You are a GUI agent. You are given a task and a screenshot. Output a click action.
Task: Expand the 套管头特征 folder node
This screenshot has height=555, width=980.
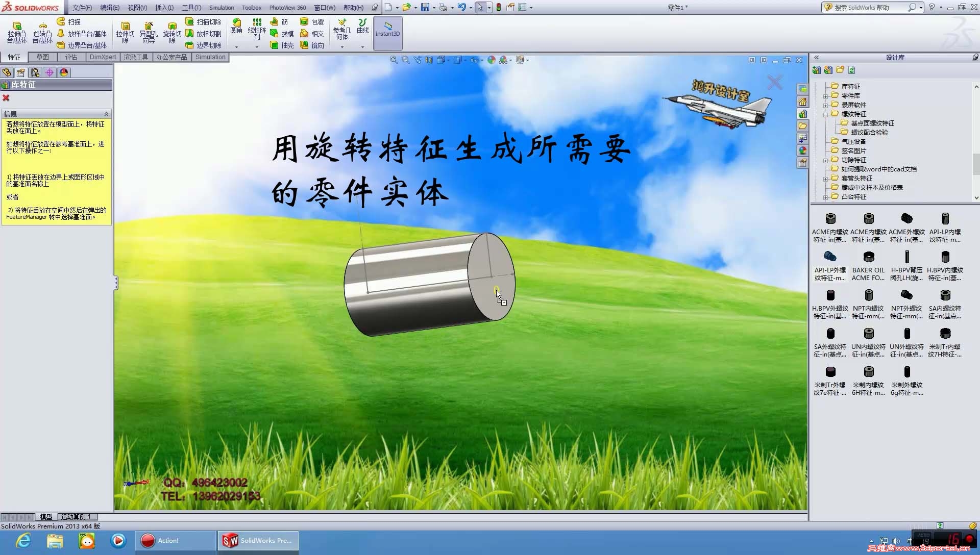coord(825,179)
